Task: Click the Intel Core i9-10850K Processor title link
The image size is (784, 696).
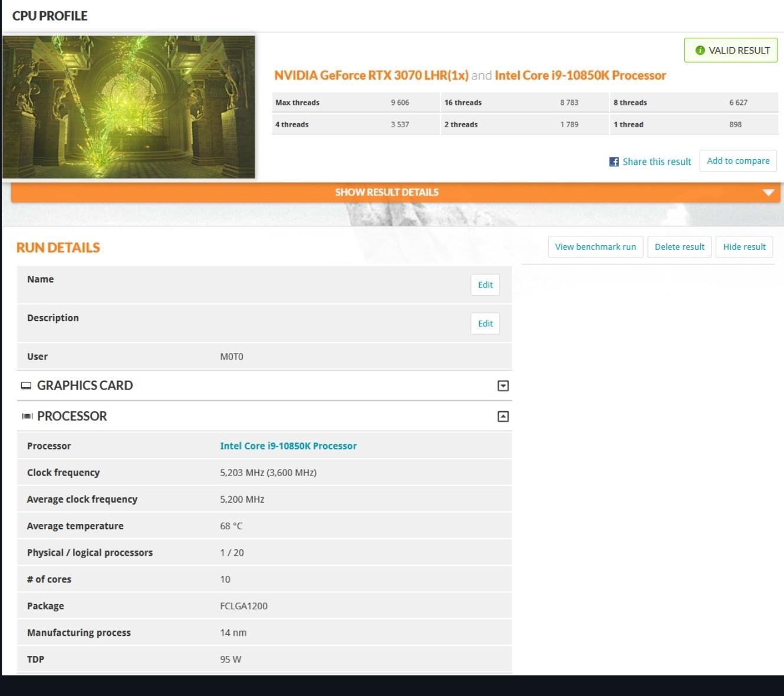Action: (581, 75)
